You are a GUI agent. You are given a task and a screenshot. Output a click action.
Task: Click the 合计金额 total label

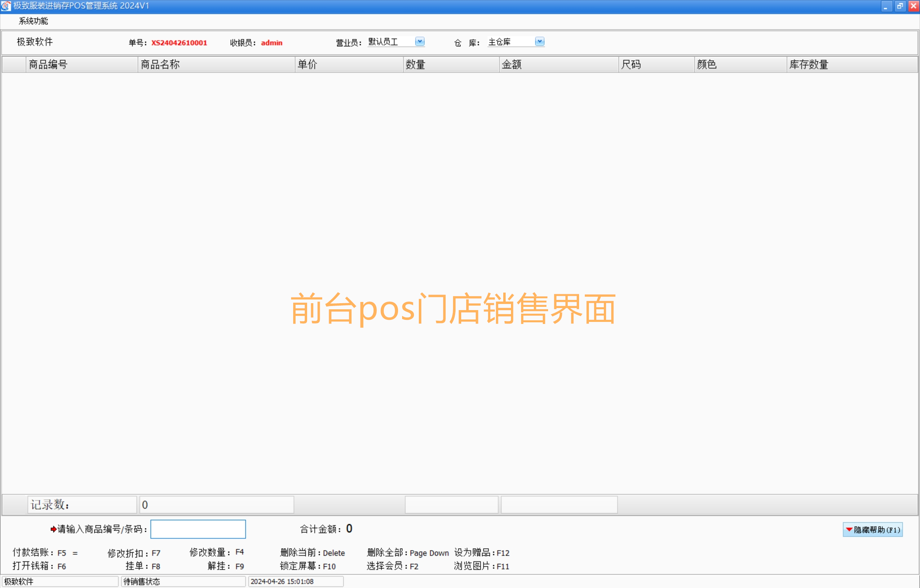tap(321, 529)
